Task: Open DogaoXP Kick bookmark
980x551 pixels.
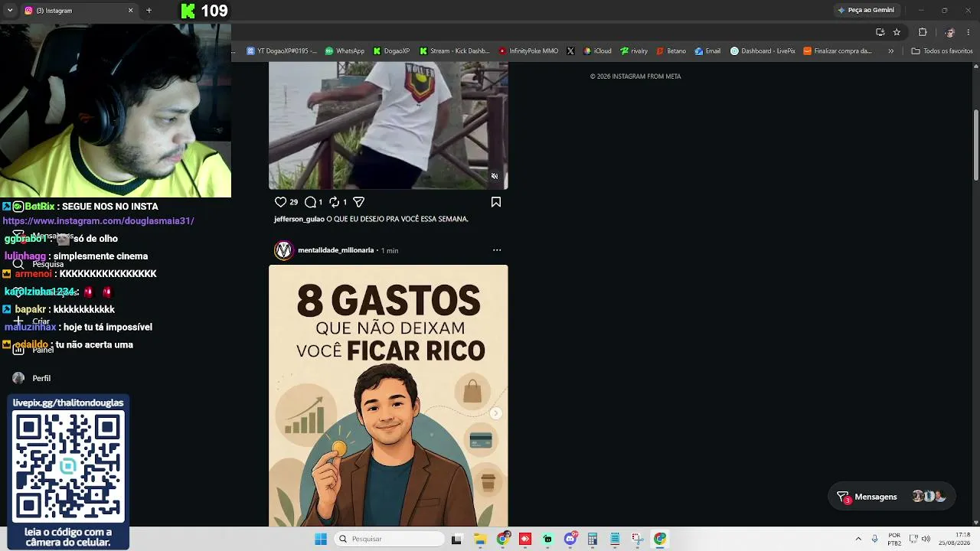Action: pyautogui.click(x=391, y=51)
